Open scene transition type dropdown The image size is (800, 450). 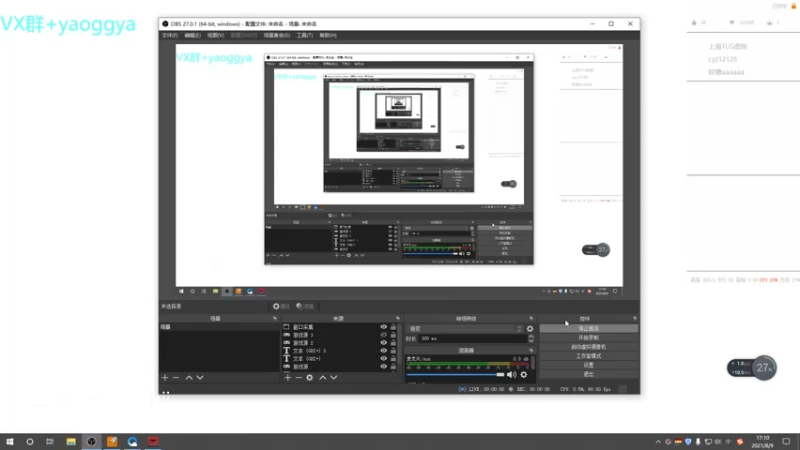point(465,329)
